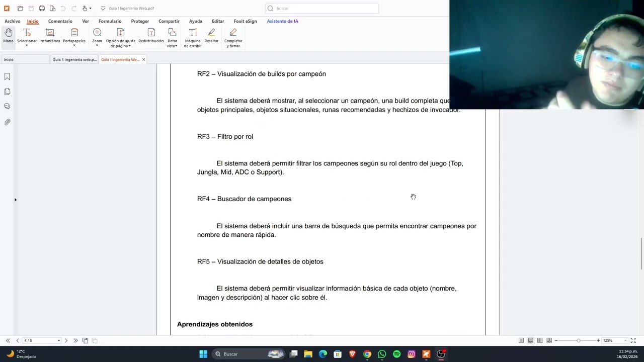Enable continuous facing view mode

[x=549, y=340]
